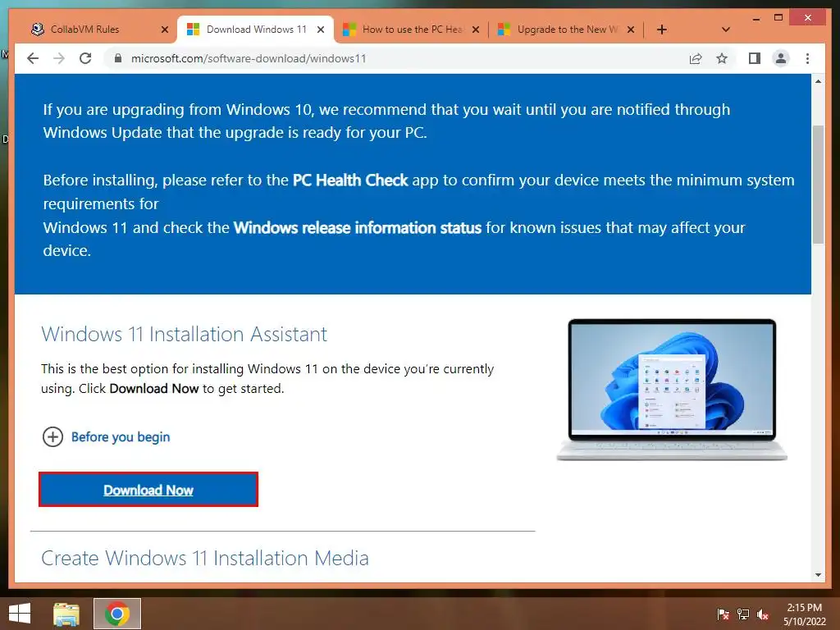Click the muted volume tray icon

click(763, 614)
